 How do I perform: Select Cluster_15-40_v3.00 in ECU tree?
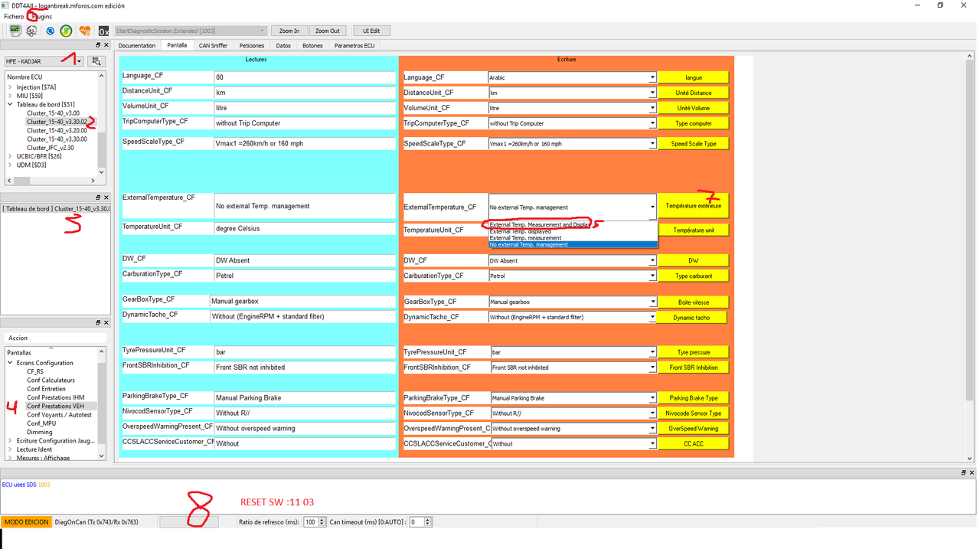[x=53, y=113]
